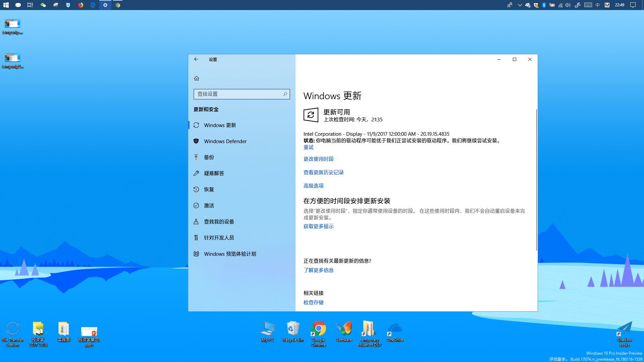Click M input method tray icon
This screenshot has width=644, height=362.
(x=607, y=5)
